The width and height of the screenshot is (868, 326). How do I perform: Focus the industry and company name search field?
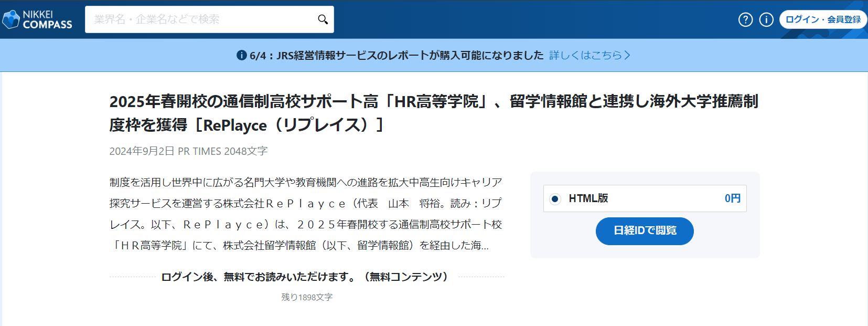pos(209,19)
